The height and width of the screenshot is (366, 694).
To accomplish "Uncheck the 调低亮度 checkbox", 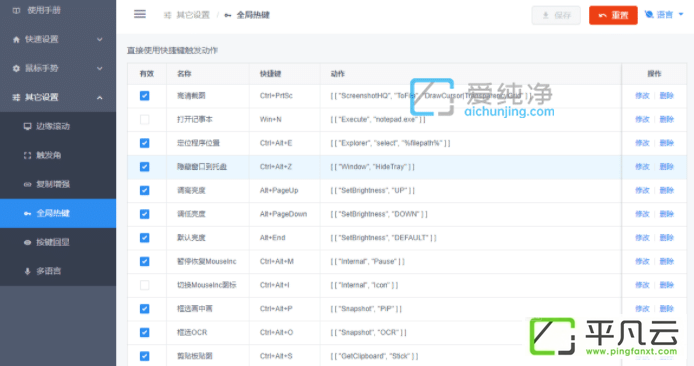I will coord(144,214).
